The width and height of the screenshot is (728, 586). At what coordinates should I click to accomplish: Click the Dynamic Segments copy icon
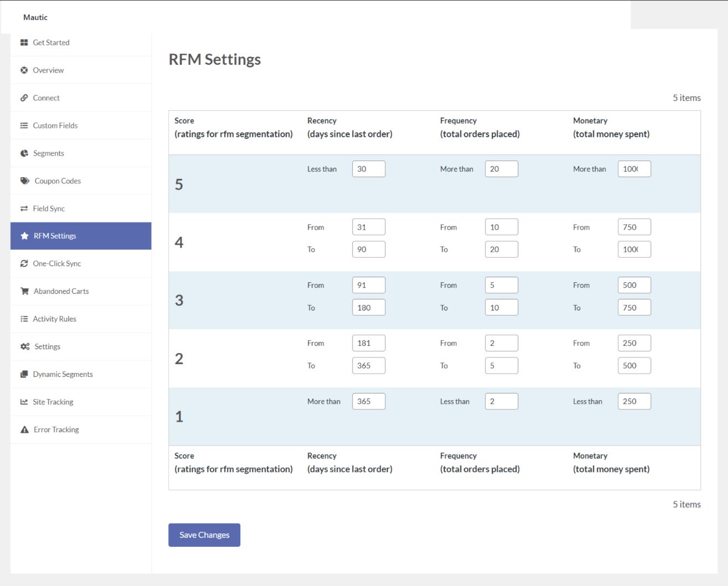click(x=24, y=375)
